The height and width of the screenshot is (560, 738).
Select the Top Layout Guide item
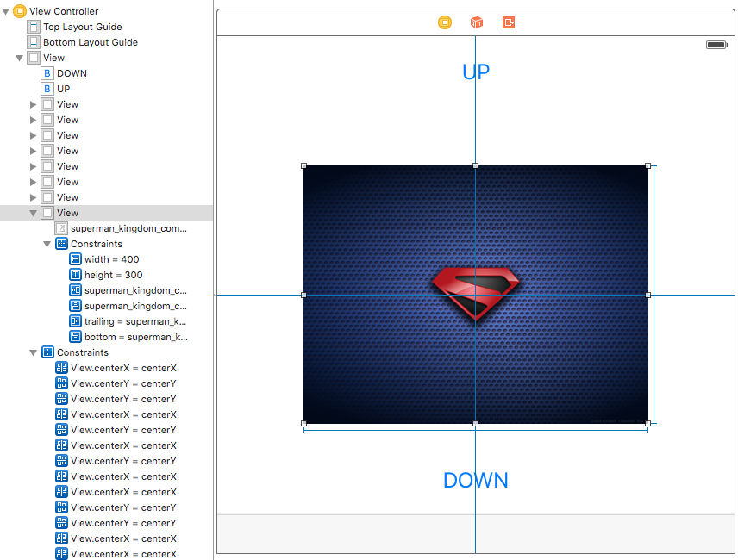pyautogui.click(x=82, y=27)
